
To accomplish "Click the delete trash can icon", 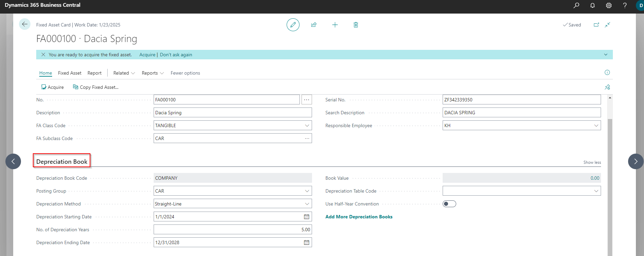I will point(356,25).
